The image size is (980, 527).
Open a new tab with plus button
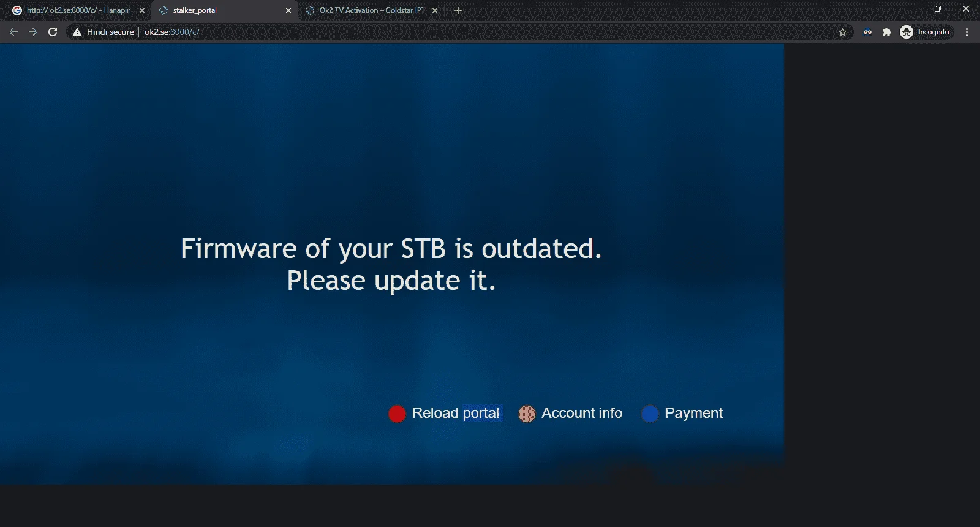[x=458, y=10]
